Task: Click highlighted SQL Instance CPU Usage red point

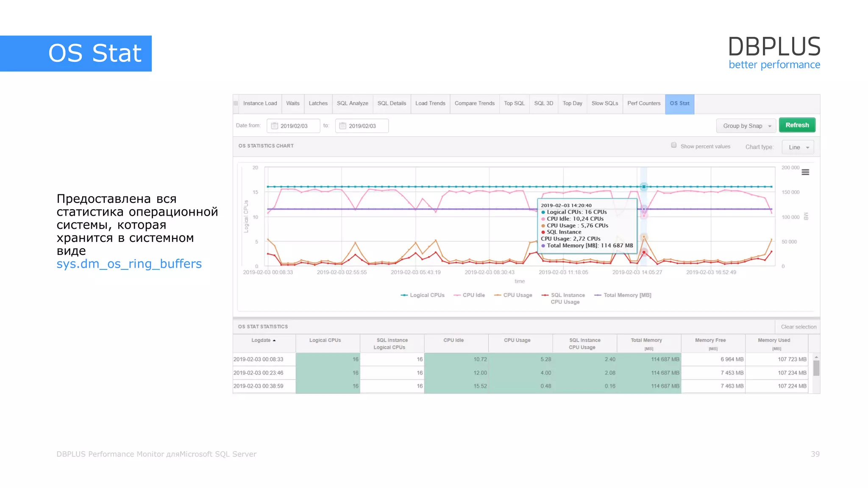Action: click(644, 252)
